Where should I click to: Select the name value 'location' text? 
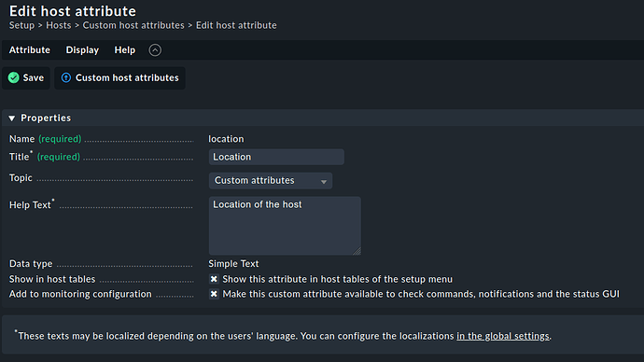[226, 139]
